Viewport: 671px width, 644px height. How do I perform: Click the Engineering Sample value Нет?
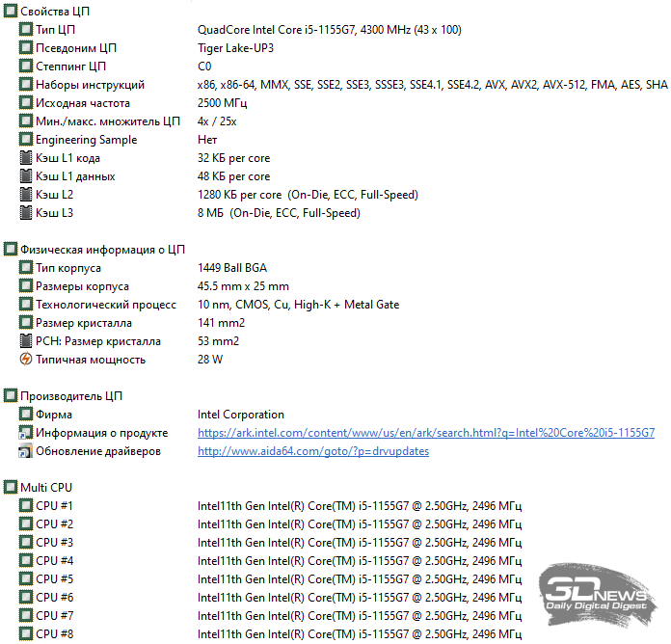(x=207, y=140)
